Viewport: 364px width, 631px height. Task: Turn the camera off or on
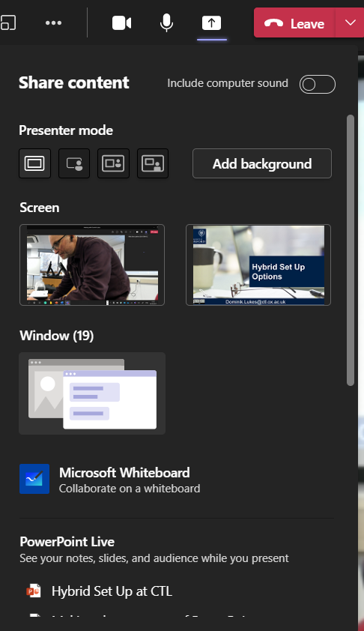click(121, 23)
